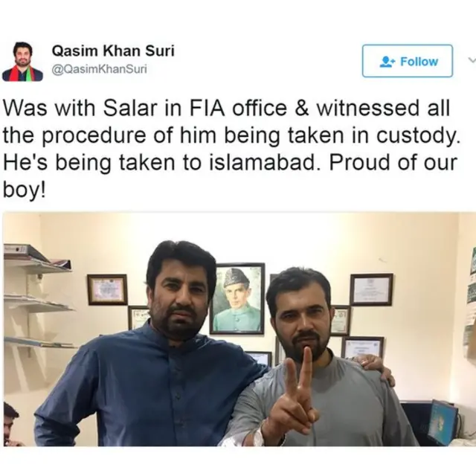Visit the @QasimKhanSuri handle link
476x476 pixels.
click(x=99, y=69)
